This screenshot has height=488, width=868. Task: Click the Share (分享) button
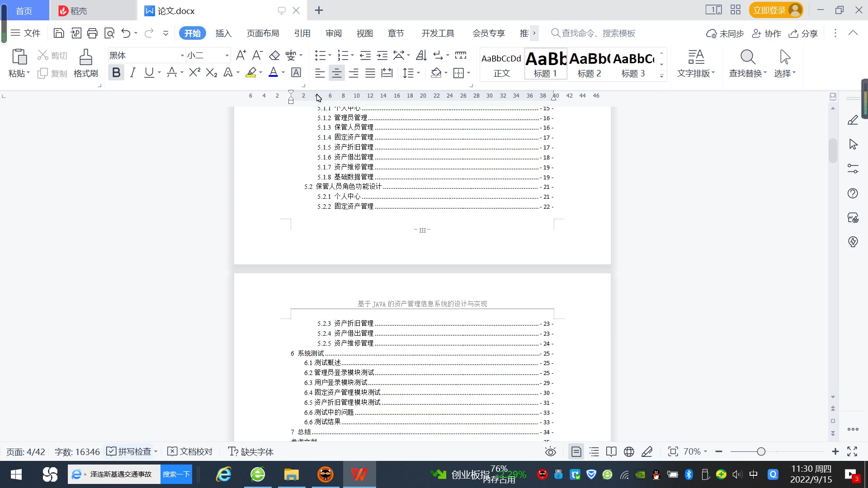coord(803,33)
